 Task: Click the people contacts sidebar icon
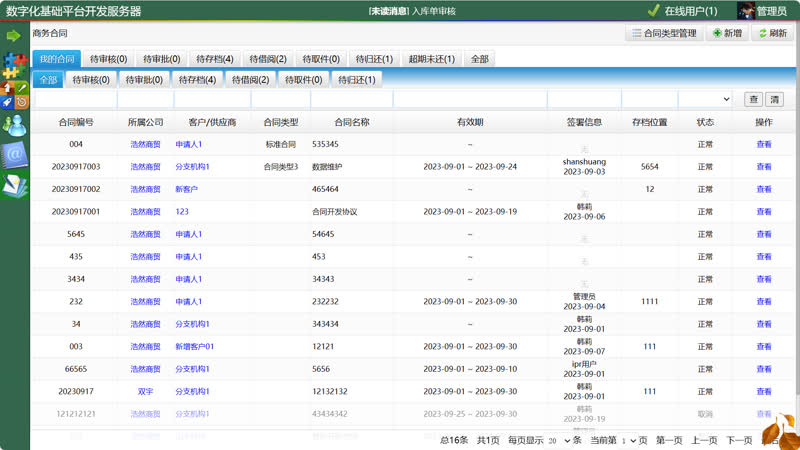[x=14, y=124]
